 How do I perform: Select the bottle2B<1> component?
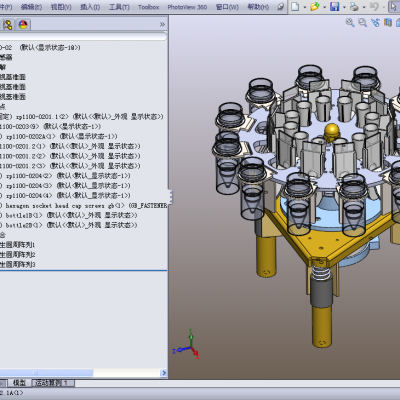[69, 225]
